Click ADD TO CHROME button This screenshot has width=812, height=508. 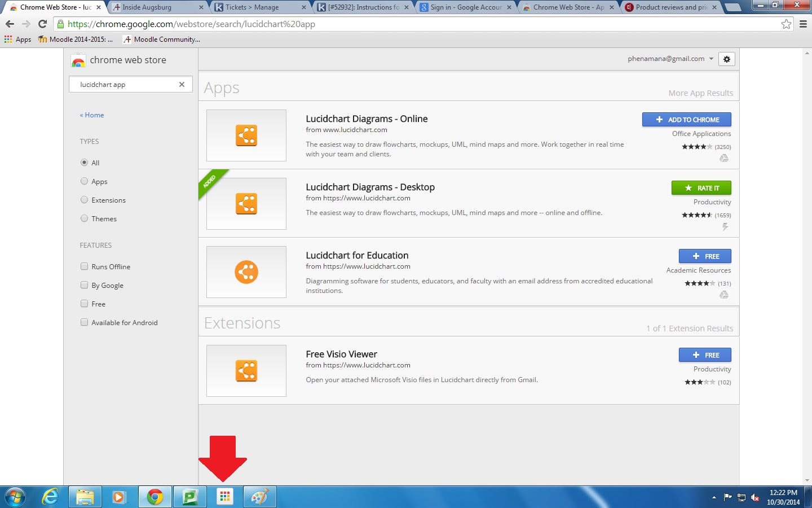pos(687,120)
